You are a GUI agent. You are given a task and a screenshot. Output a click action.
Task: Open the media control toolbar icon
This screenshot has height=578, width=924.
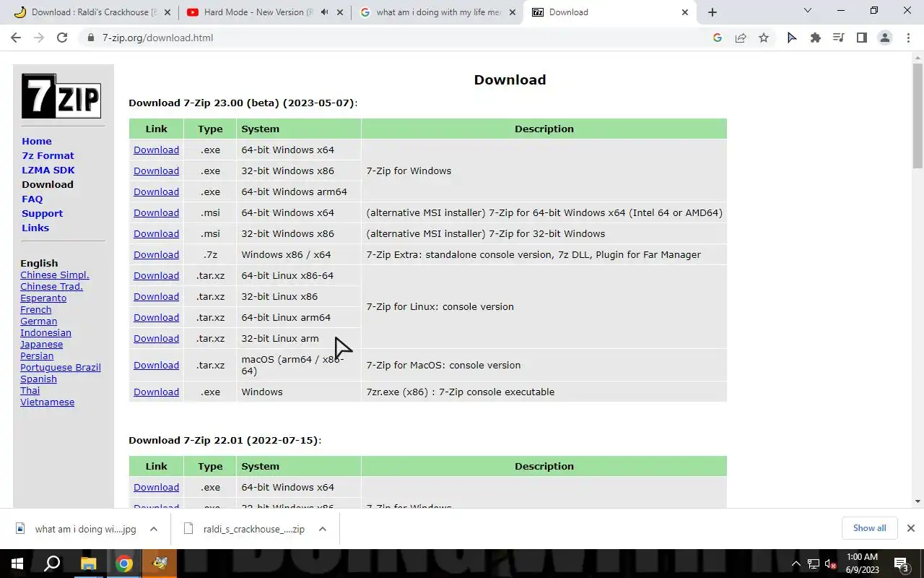point(839,38)
